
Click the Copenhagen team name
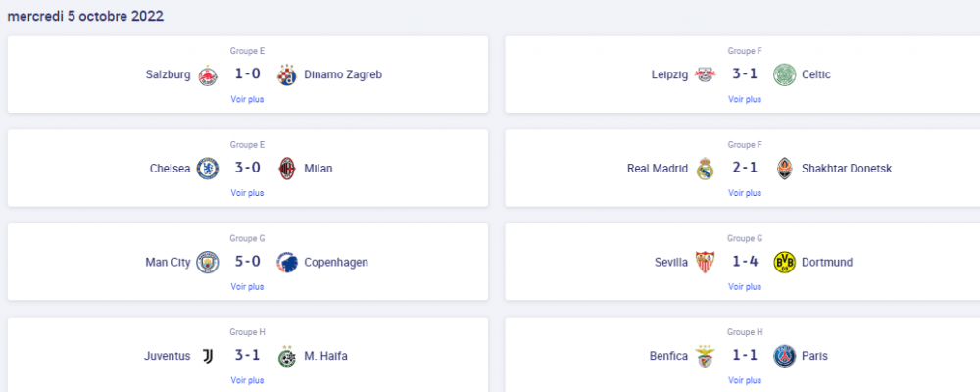pos(336,263)
